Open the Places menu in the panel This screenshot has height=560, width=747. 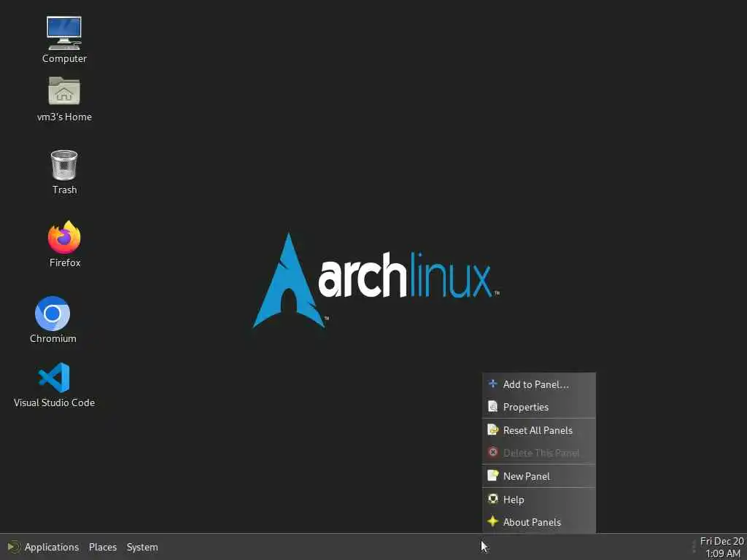point(103,547)
